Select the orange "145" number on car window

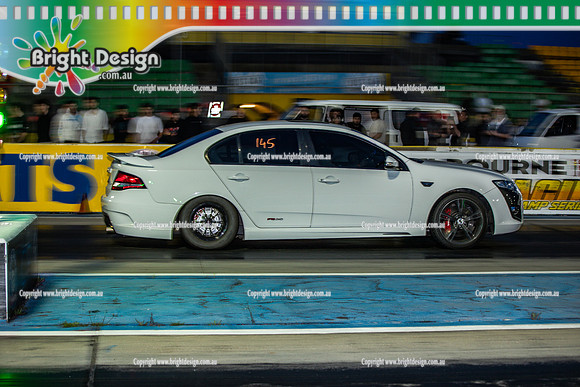[265, 143]
